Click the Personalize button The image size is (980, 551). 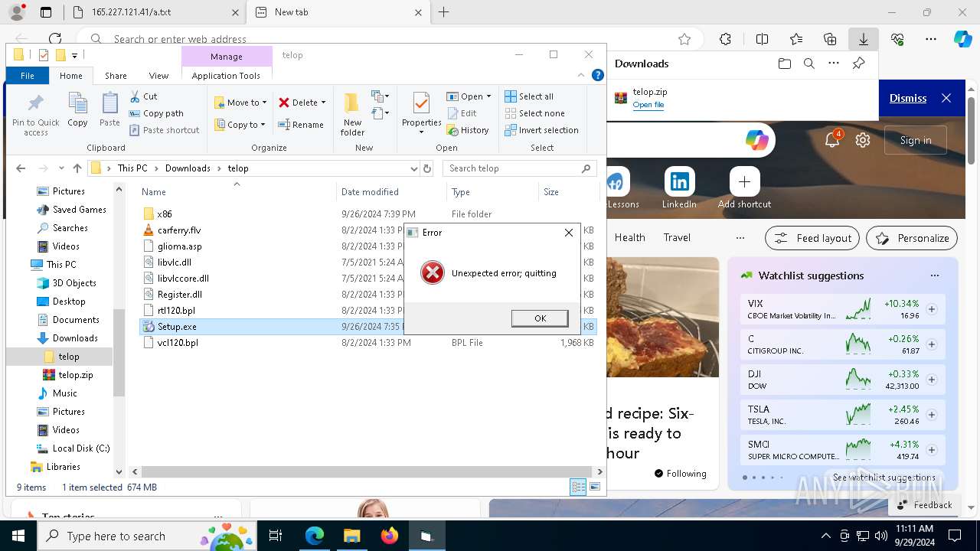pos(912,238)
